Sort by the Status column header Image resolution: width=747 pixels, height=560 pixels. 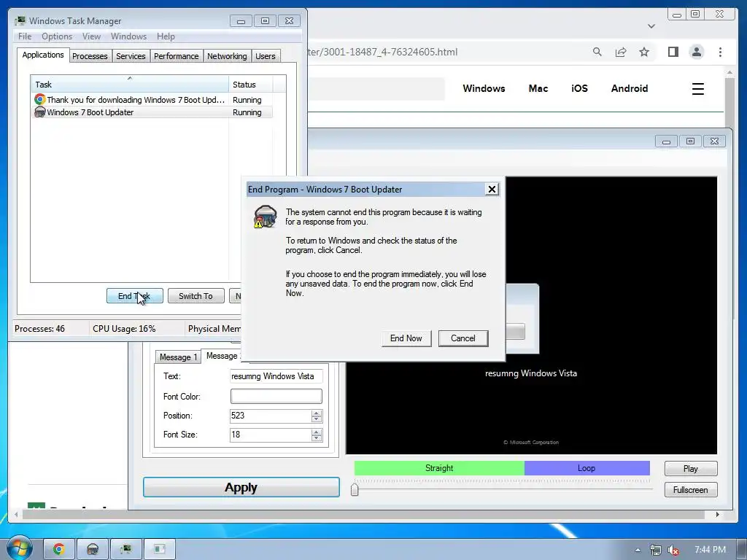tap(251, 85)
